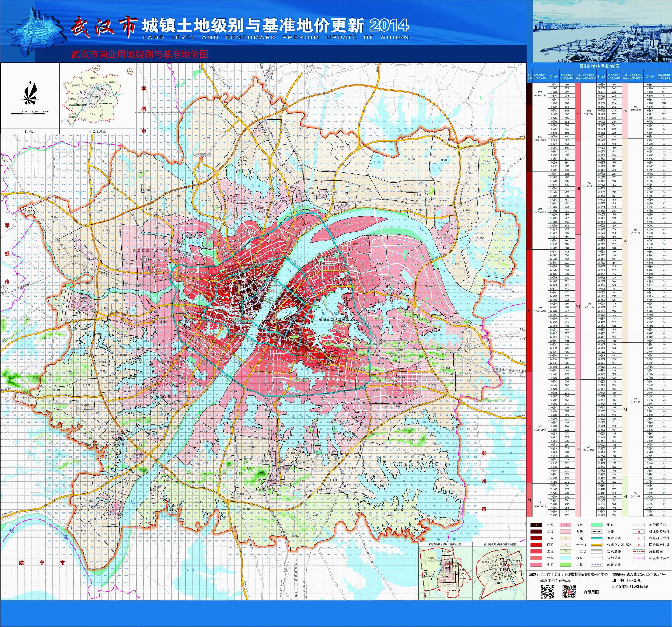672x627 pixels.
Task: Click the 编制 credit 武汉市土地利用和城市空间规划研究中心
Action: [x=569, y=575]
